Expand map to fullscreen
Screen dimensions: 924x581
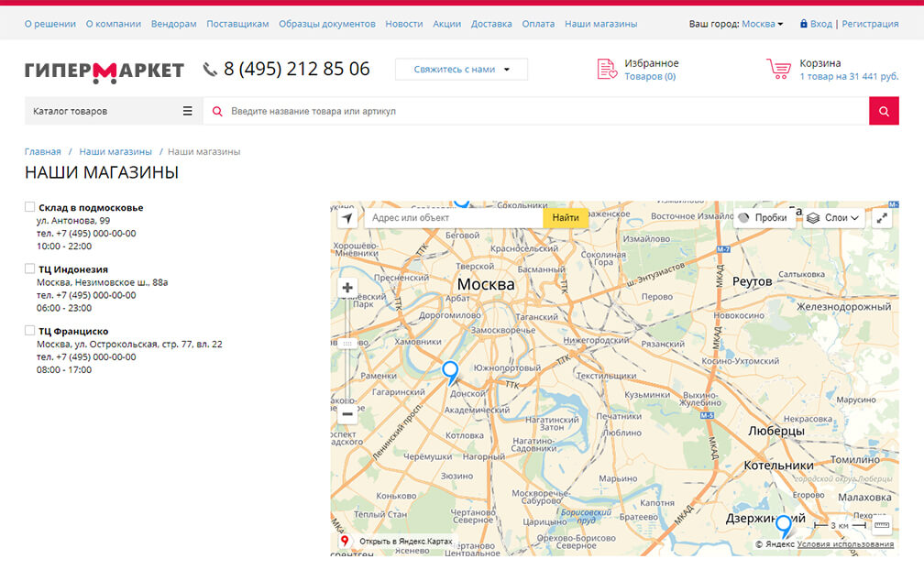882,218
